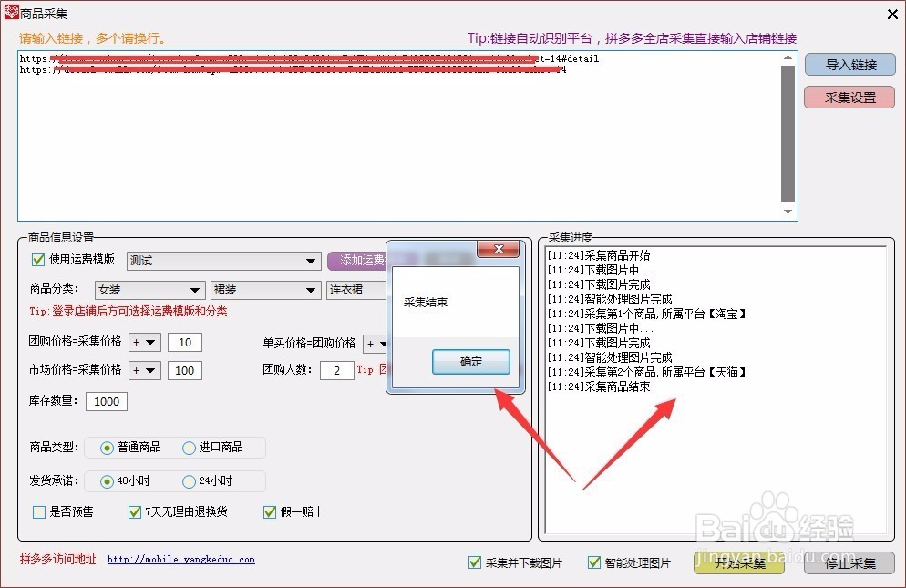
Task: Enable 是否预售 checkbox
Action: (38, 511)
